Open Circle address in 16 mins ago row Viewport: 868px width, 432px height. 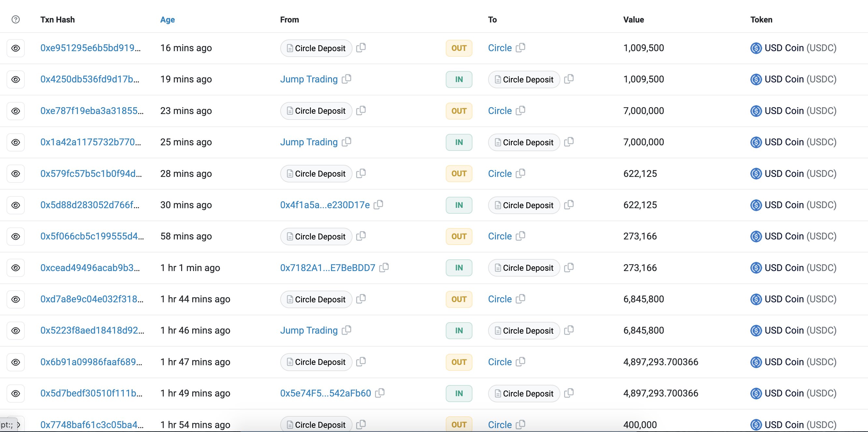point(500,48)
